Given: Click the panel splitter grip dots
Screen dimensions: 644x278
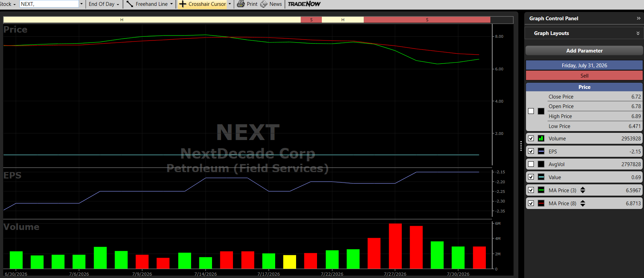Looking at the screenshot, I should point(521,146).
